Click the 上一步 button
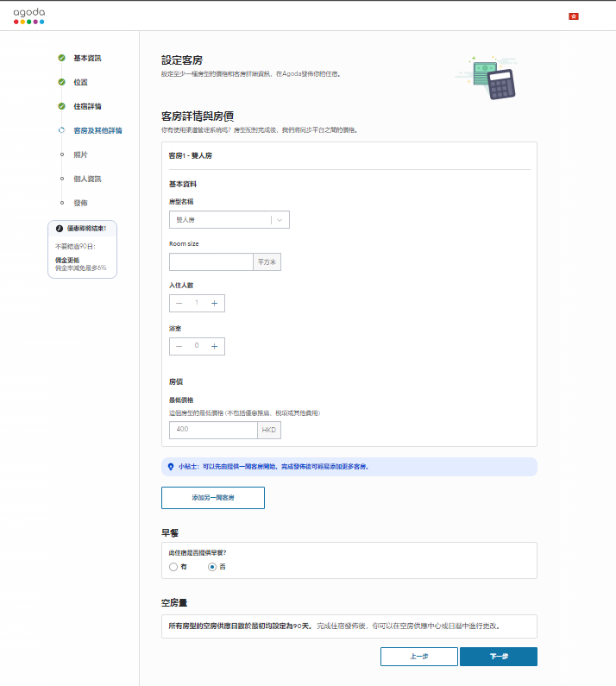616x686 pixels. pos(418,657)
